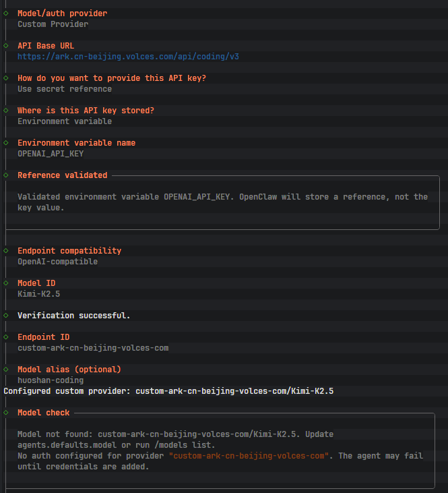Click the "Custom Provider" value text
The width and height of the screenshot is (448, 493).
coord(53,24)
